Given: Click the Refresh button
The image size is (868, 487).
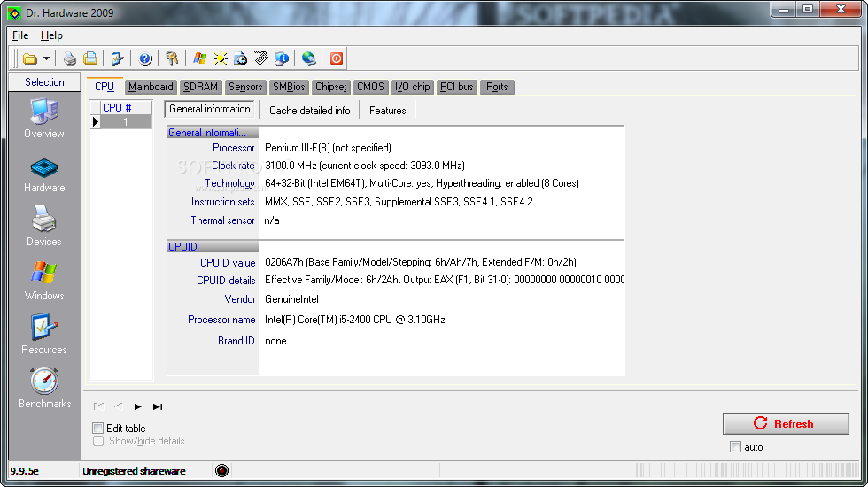Looking at the screenshot, I should 786,423.
